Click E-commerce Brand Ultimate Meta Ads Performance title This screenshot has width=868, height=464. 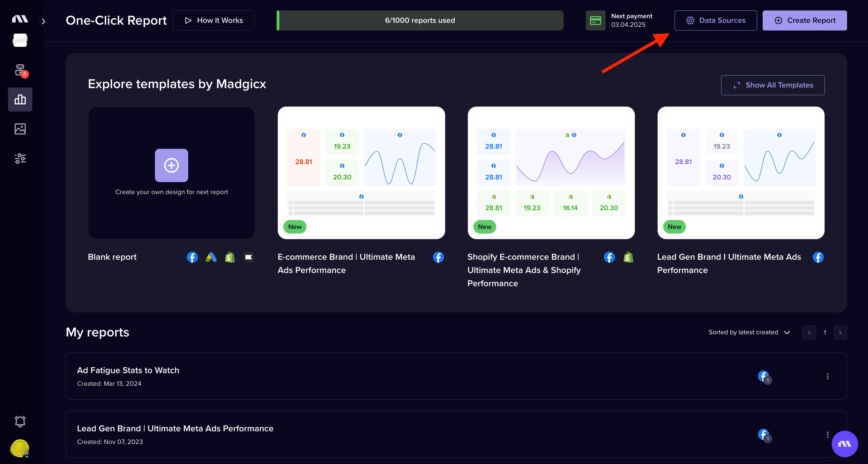(346, 263)
